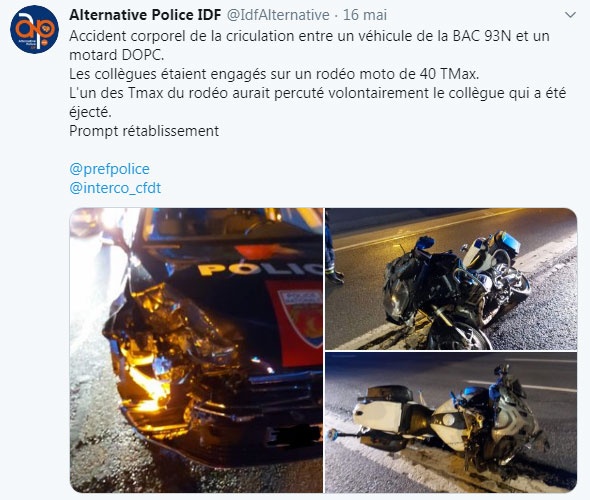Click the 'Prompt rétablissement' line
This screenshot has width=590, height=500.
[144, 131]
